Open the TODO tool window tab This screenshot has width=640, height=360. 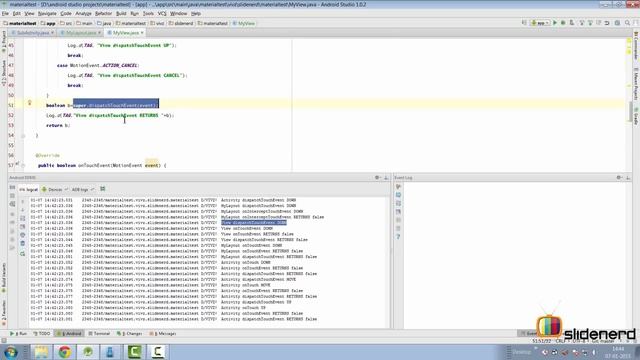pyautogui.click(x=42, y=333)
